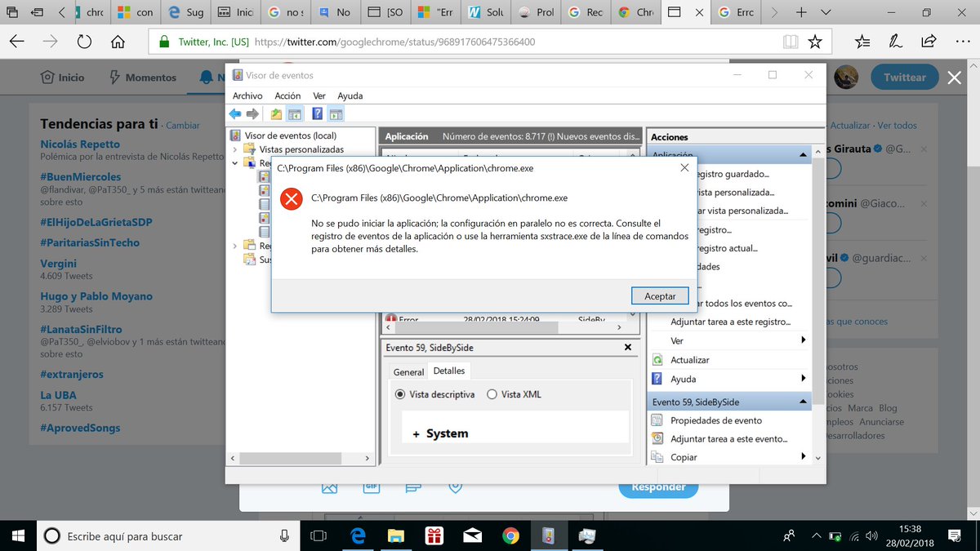Open Edge from the taskbar
Image resolution: width=980 pixels, height=551 pixels.
(357, 535)
